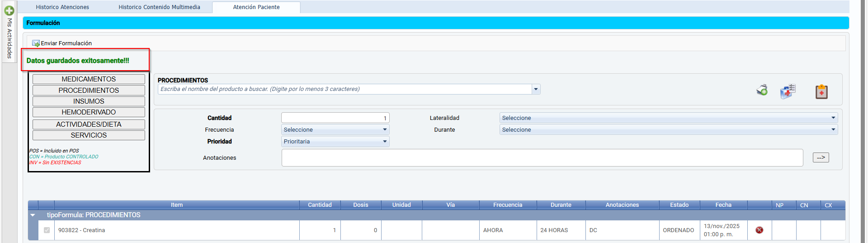868x243 pixels.
Task: Click the MEDICAMENTOS button
Action: [x=89, y=79]
